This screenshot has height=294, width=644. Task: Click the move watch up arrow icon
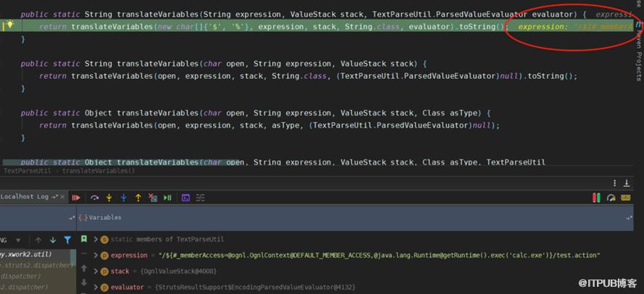pyautogui.click(x=84, y=268)
